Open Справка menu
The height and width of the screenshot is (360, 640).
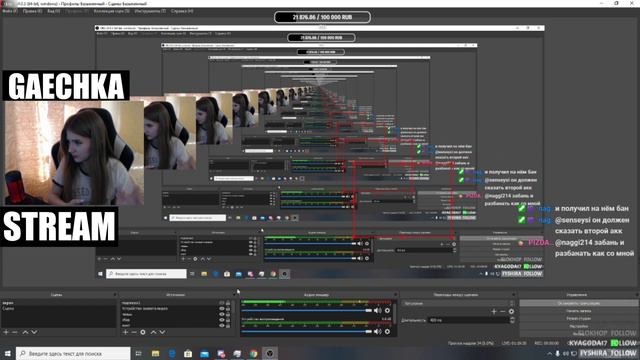[x=182, y=11]
